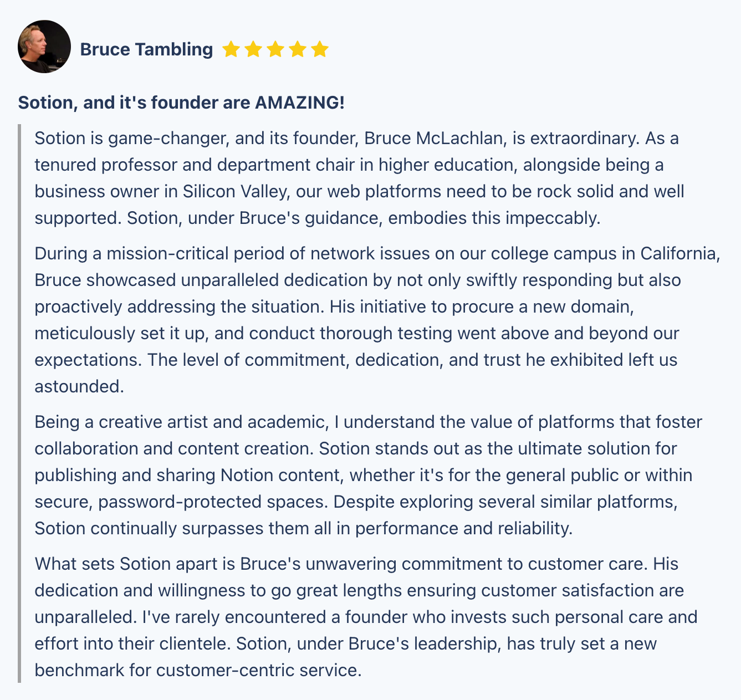The height and width of the screenshot is (700, 741).
Task: Click the reviewer name Bruce Tambling
Action: (x=146, y=49)
